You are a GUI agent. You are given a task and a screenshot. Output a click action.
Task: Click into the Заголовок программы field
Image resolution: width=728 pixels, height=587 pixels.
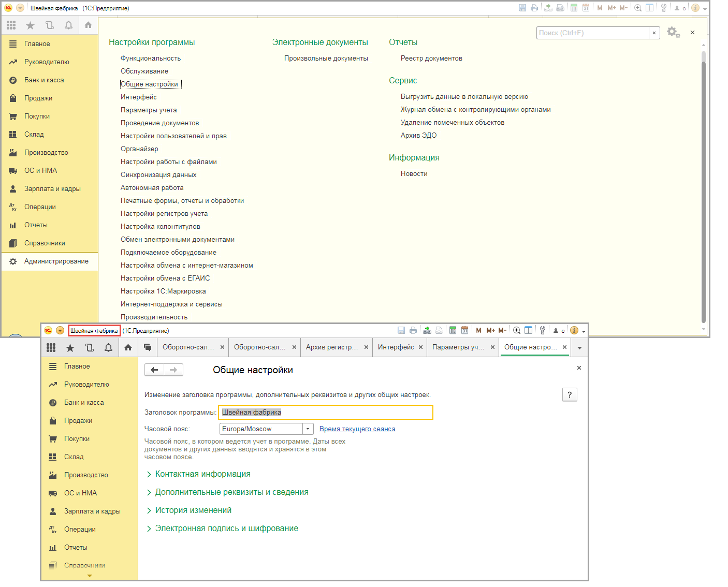coord(325,413)
